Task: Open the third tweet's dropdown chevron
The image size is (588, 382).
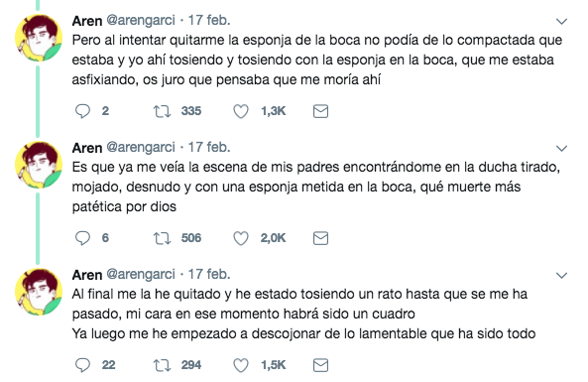Action: (561, 276)
